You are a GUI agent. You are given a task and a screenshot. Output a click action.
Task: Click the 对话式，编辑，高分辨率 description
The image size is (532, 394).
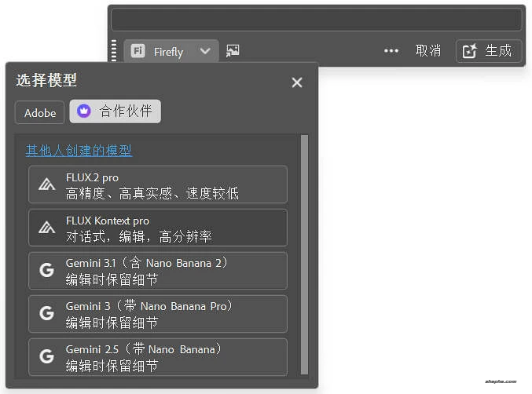click(139, 236)
